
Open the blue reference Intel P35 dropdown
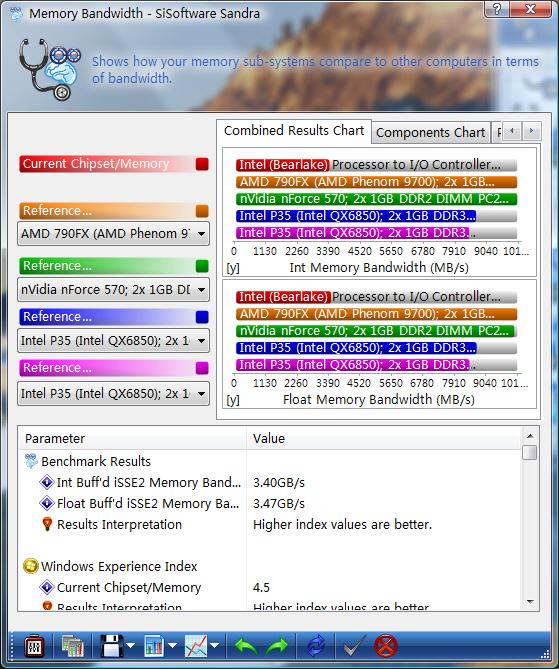pos(113,340)
